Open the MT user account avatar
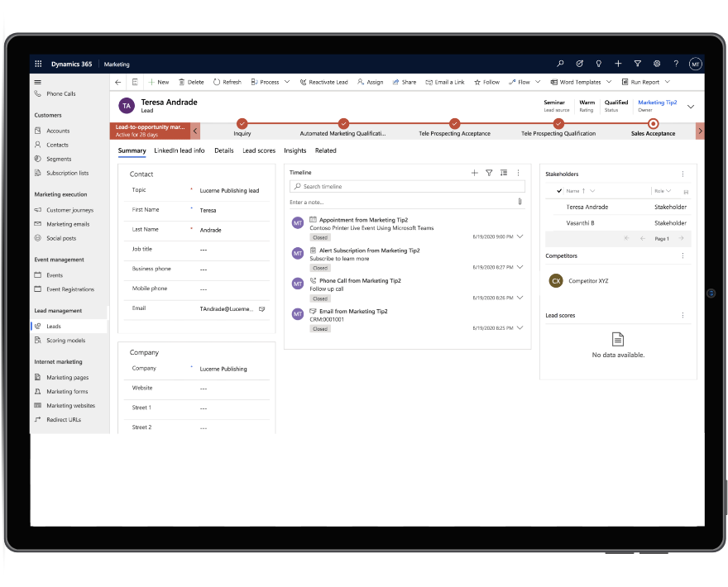The width and height of the screenshot is (728, 587). [695, 64]
